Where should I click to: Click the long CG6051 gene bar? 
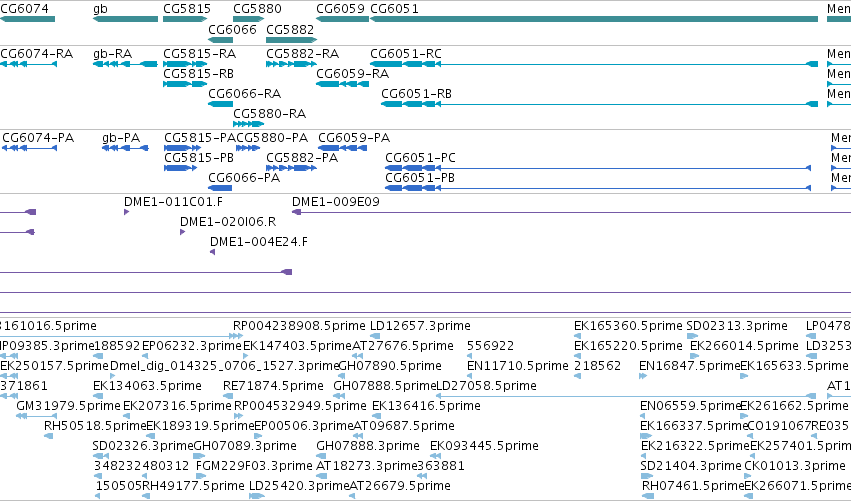594,19
